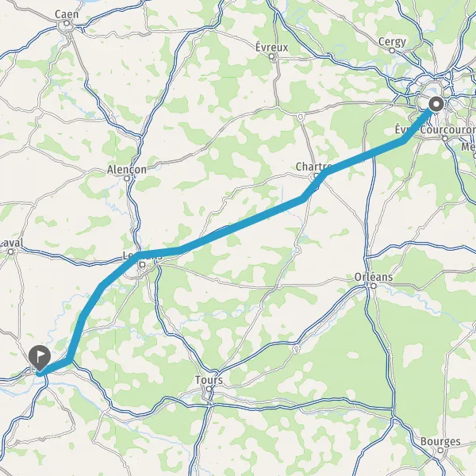Click the Caen city dot
Image resolution: width=476 pixels, height=476 pixels.
coord(67,23)
